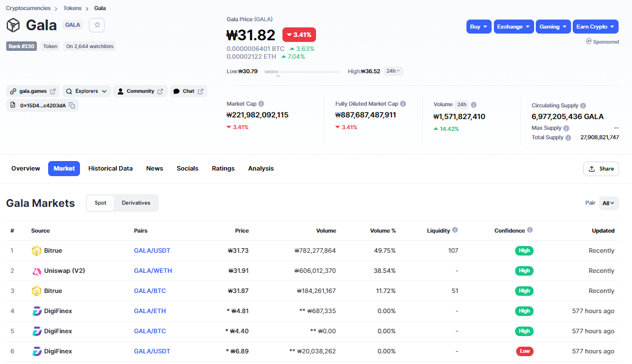Click the Gala cube logo icon
Image resolution: width=632 pixels, height=364 pixels.
tap(13, 25)
